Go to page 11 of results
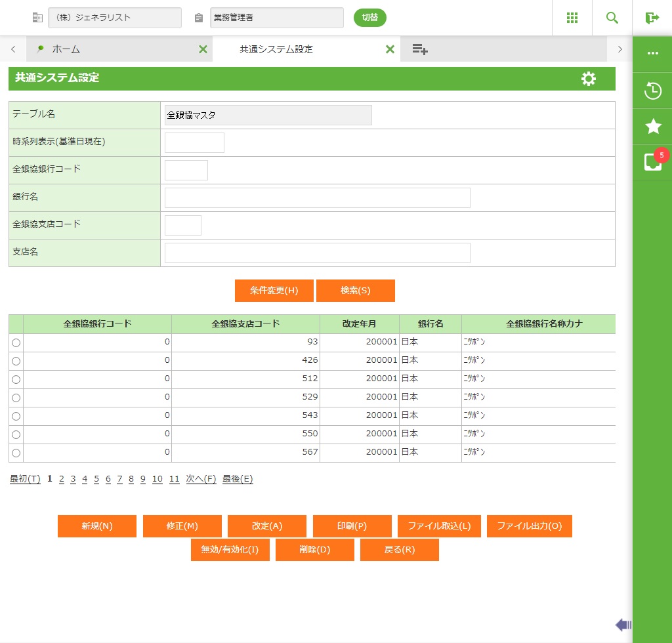 pos(174,479)
